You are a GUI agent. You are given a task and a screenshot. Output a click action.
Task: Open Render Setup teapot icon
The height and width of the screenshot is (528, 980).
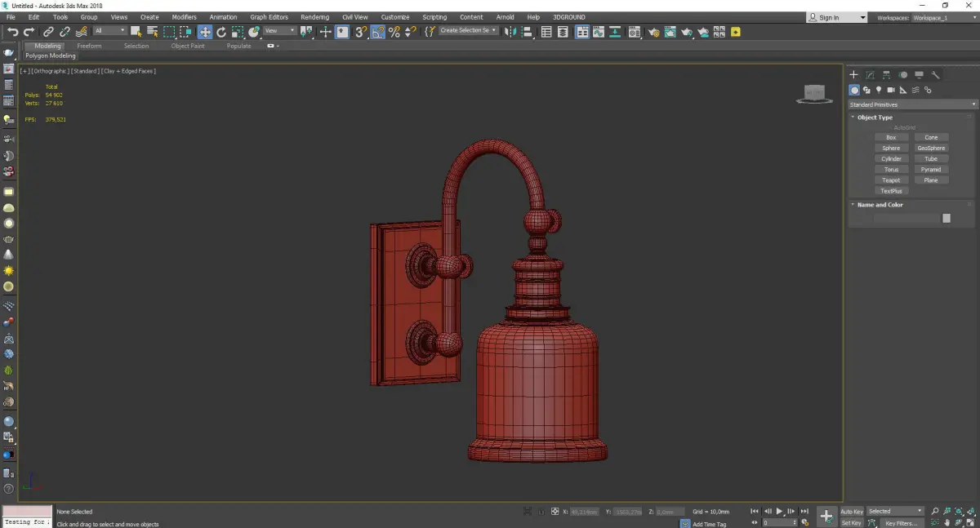click(653, 32)
